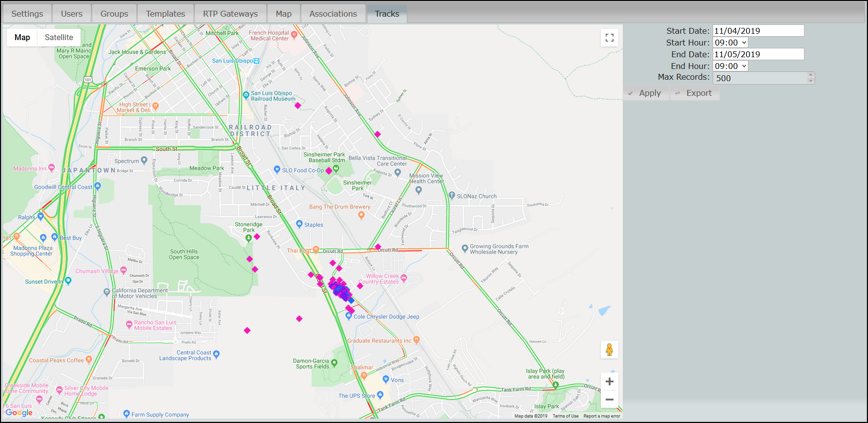
Task: Select track marker near Railroad Museum
Action: tap(297, 105)
